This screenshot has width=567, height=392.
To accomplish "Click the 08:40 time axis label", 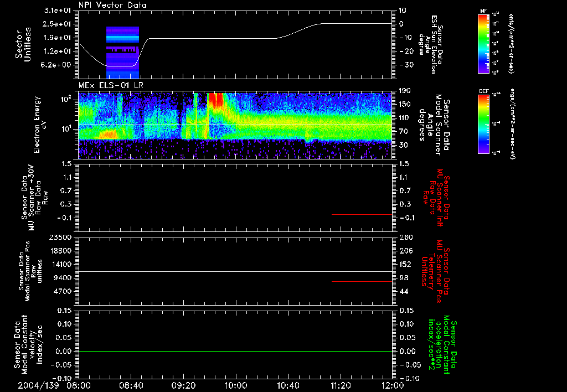I will pos(131,385).
